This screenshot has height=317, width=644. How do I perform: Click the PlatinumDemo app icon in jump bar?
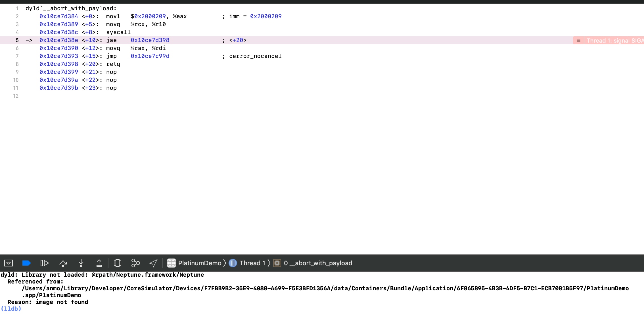click(x=172, y=263)
